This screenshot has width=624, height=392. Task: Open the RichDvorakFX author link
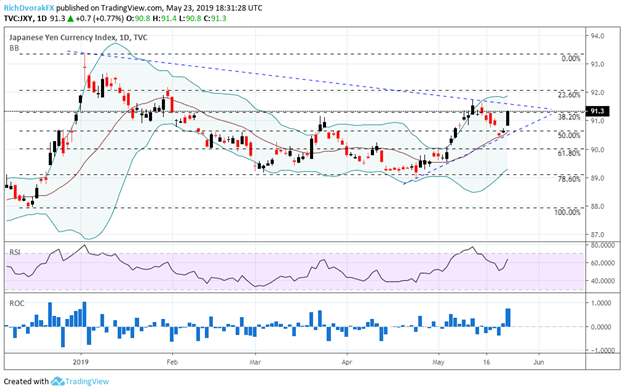[29, 8]
